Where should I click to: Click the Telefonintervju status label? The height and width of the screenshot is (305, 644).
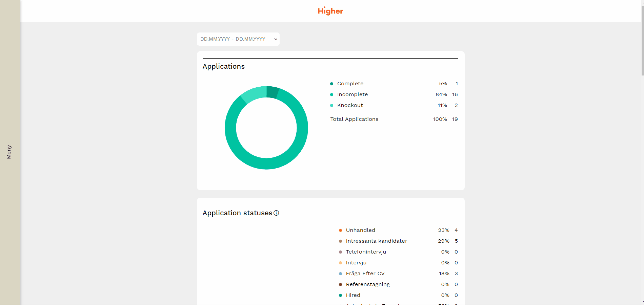point(366,252)
